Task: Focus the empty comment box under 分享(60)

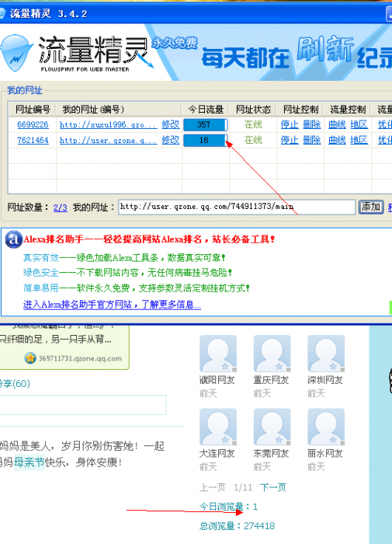Action: click(83, 405)
